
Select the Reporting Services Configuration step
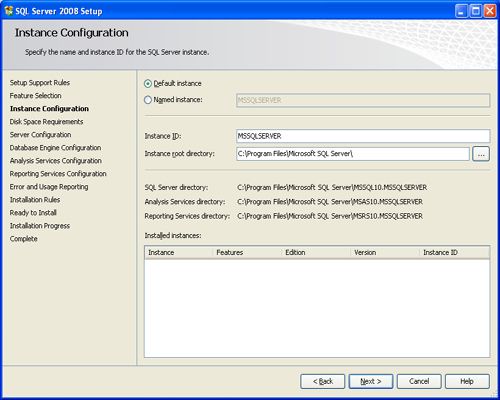tap(58, 174)
